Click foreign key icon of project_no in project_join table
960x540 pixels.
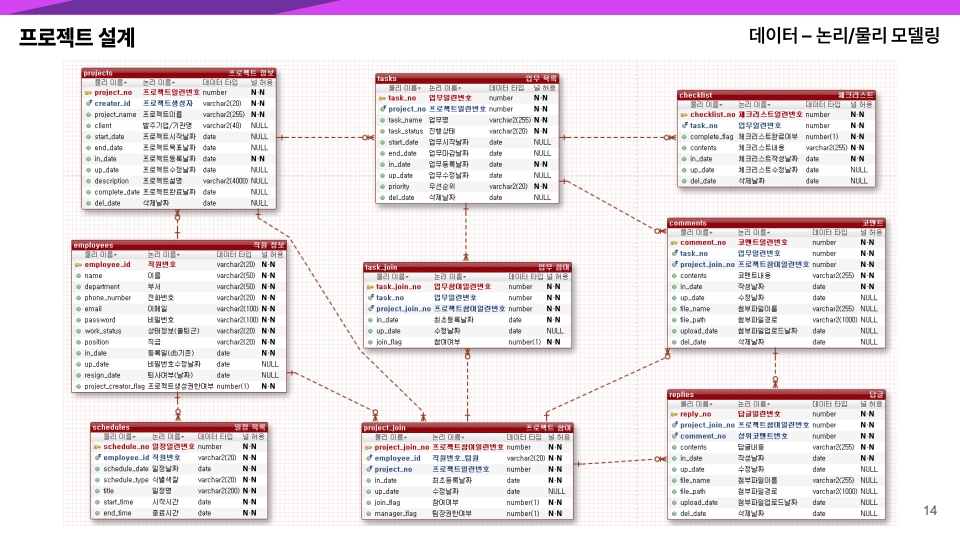click(x=369, y=469)
